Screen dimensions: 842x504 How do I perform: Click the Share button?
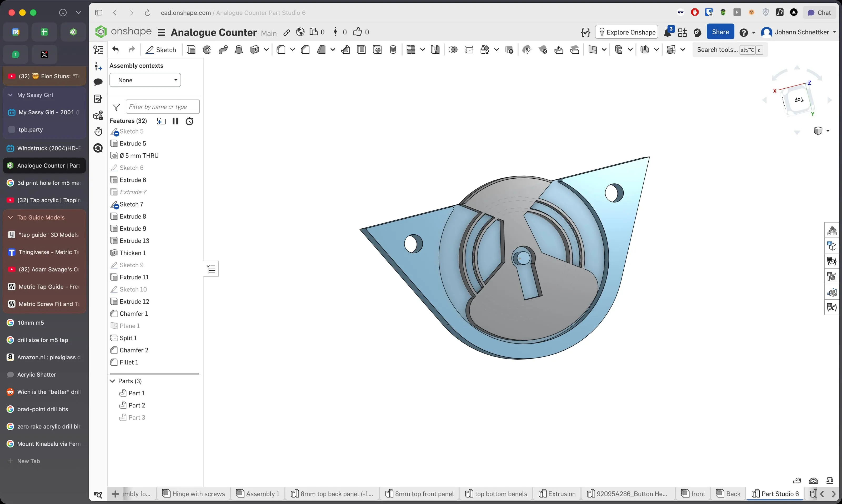tap(720, 32)
